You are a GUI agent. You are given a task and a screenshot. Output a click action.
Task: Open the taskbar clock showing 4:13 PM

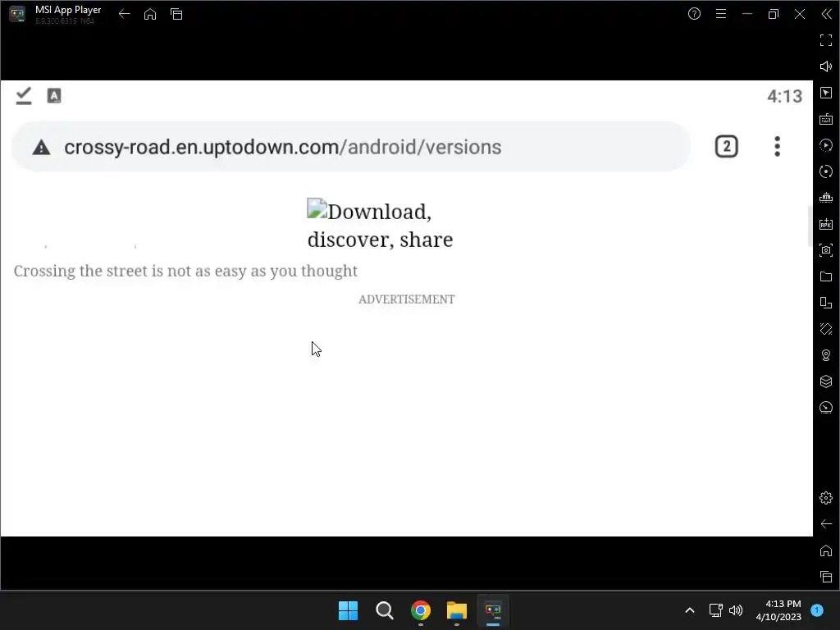[x=778, y=610]
